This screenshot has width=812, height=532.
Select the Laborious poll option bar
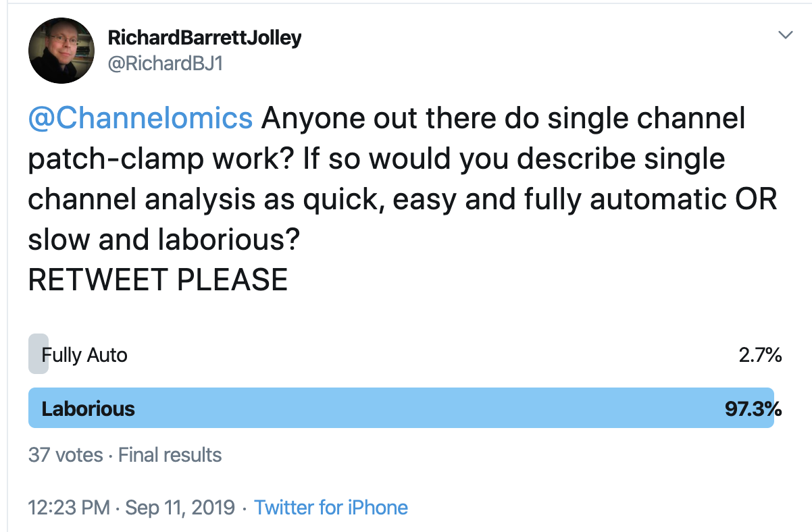click(400, 408)
